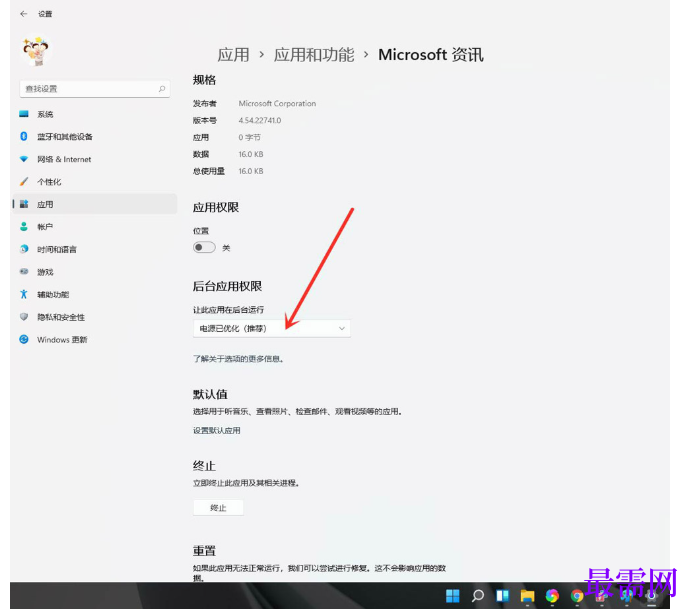Open the Windows Start menu
Viewport: 696px width, 614px height.
point(453,596)
